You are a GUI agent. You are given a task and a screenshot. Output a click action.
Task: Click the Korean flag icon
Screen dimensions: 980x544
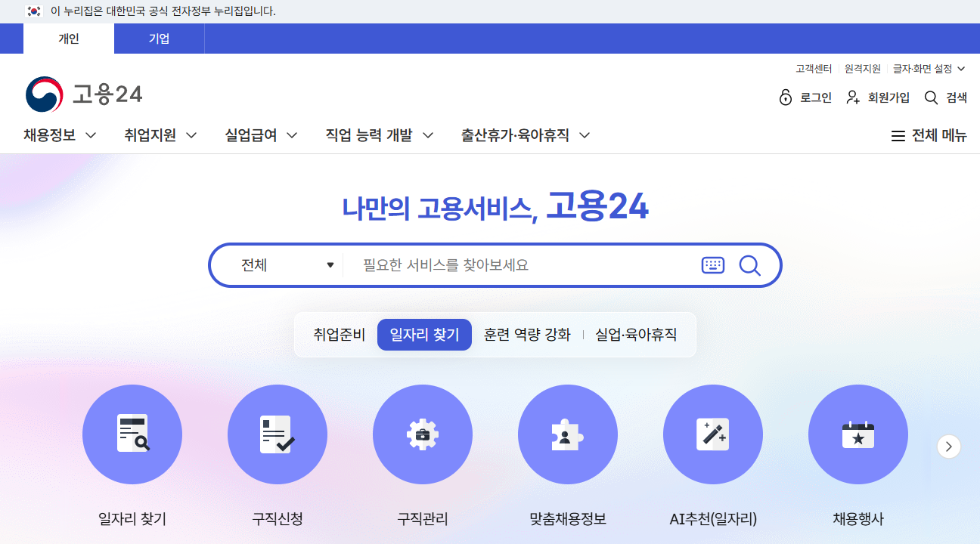tap(33, 11)
